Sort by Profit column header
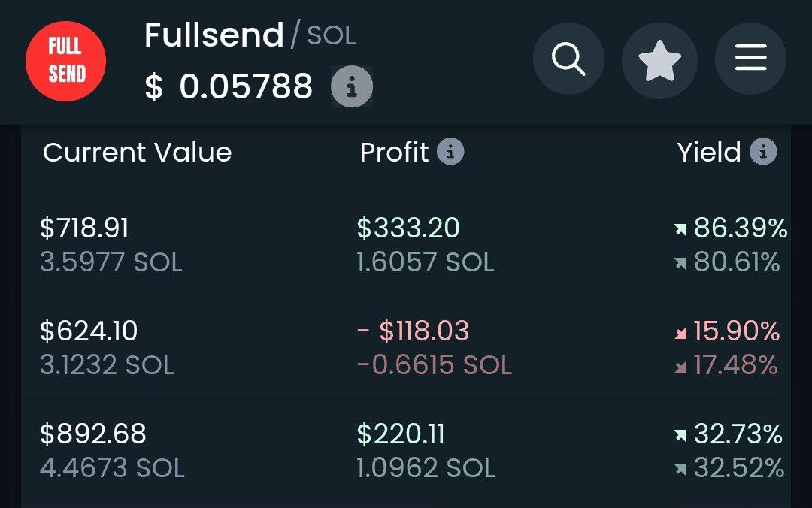Screen dimensions: 812x508 tap(394, 153)
